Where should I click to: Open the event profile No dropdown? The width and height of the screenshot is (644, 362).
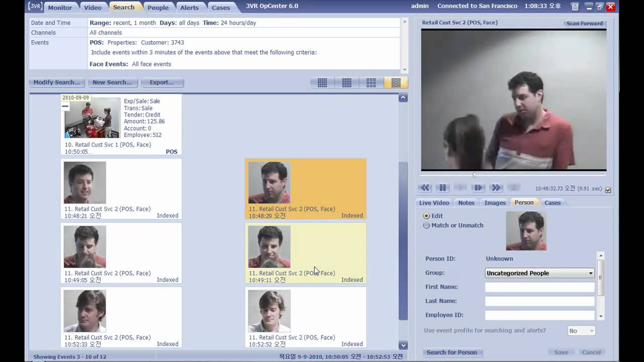(581, 331)
